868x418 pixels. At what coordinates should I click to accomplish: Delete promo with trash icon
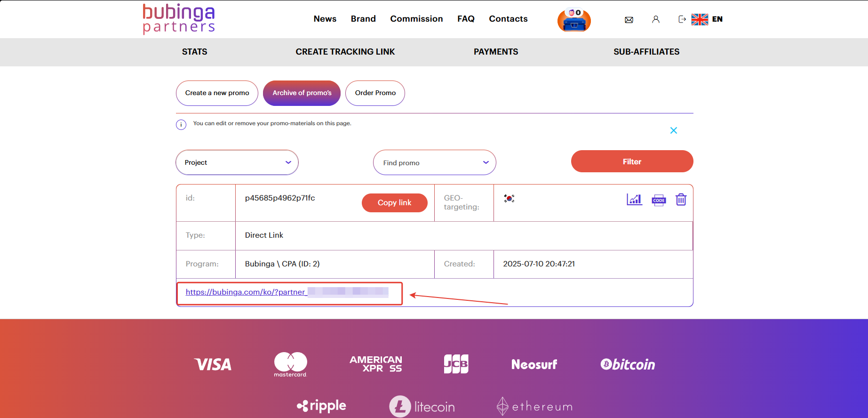[x=681, y=200]
